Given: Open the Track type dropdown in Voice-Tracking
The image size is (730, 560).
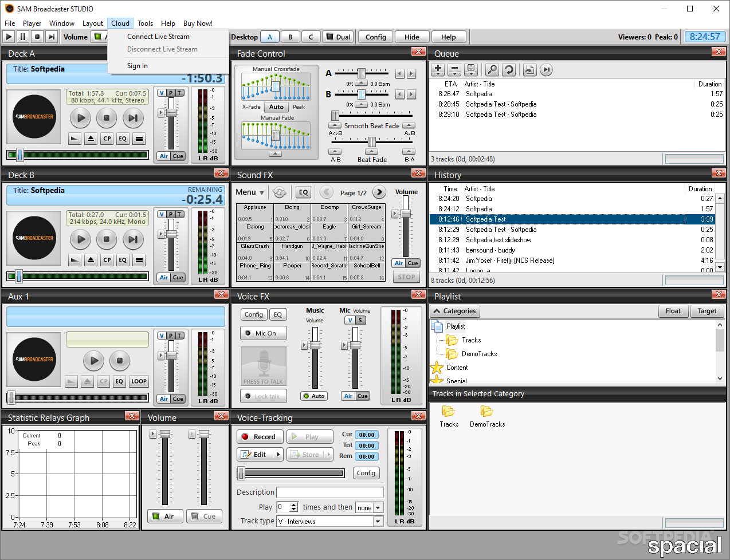Looking at the screenshot, I should pos(378,522).
